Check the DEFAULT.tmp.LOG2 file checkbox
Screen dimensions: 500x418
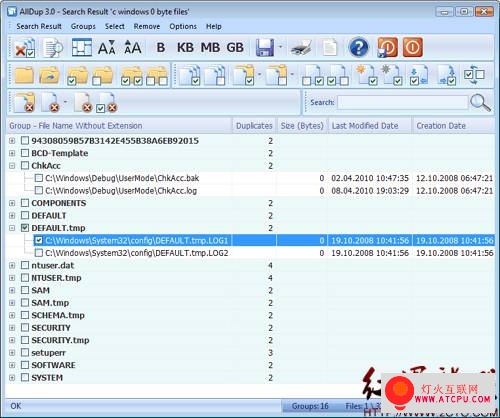point(39,253)
